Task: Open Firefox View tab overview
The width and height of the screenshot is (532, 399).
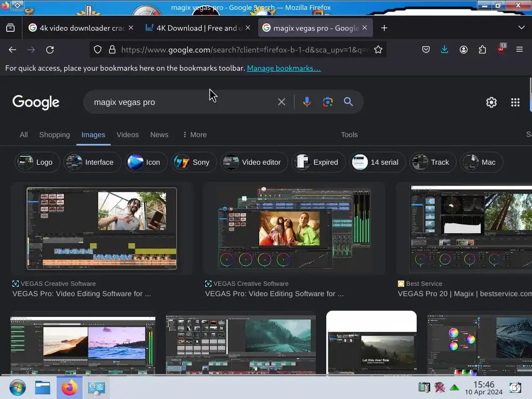Action: tap(10, 28)
